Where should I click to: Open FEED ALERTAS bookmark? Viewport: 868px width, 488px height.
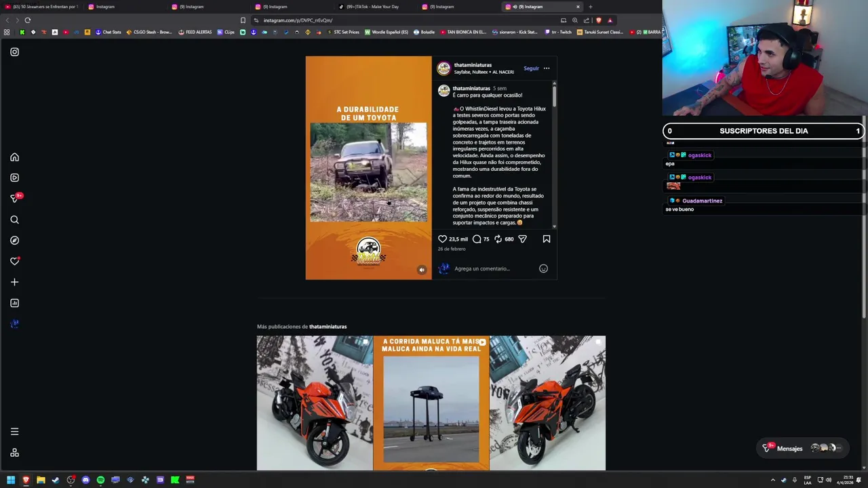tap(195, 32)
